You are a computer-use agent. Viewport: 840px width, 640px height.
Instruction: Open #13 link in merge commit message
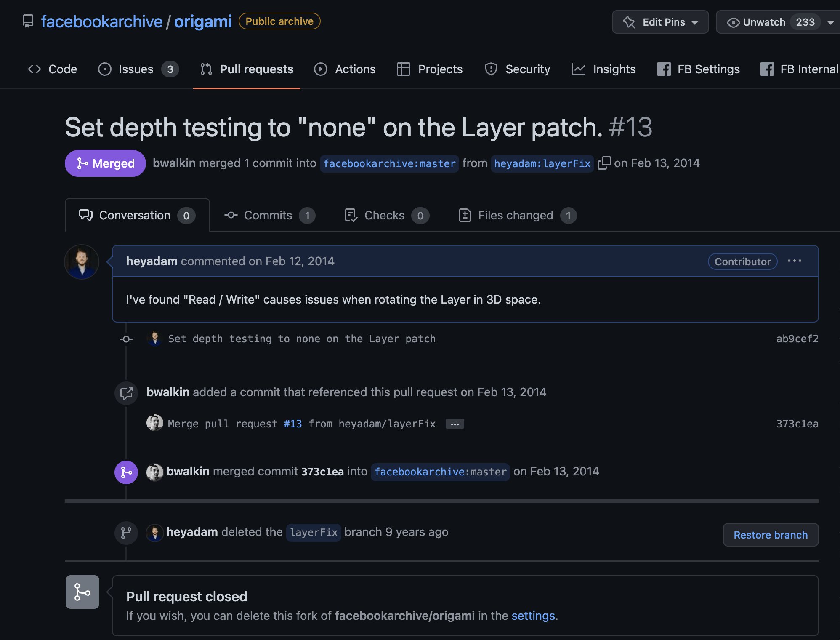(293, 424)
